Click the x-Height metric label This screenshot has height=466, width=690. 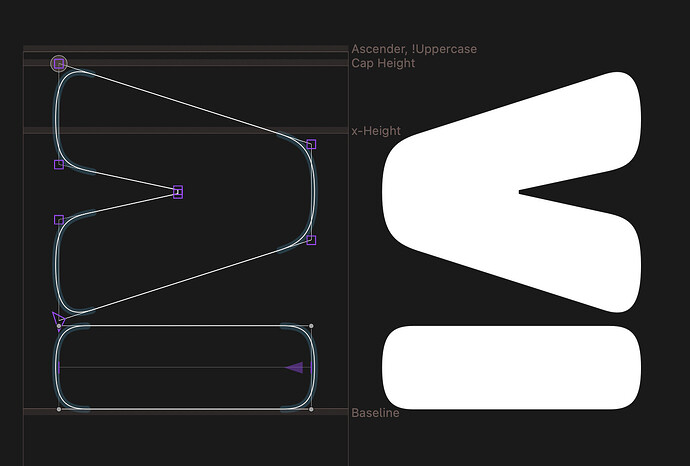376,131
